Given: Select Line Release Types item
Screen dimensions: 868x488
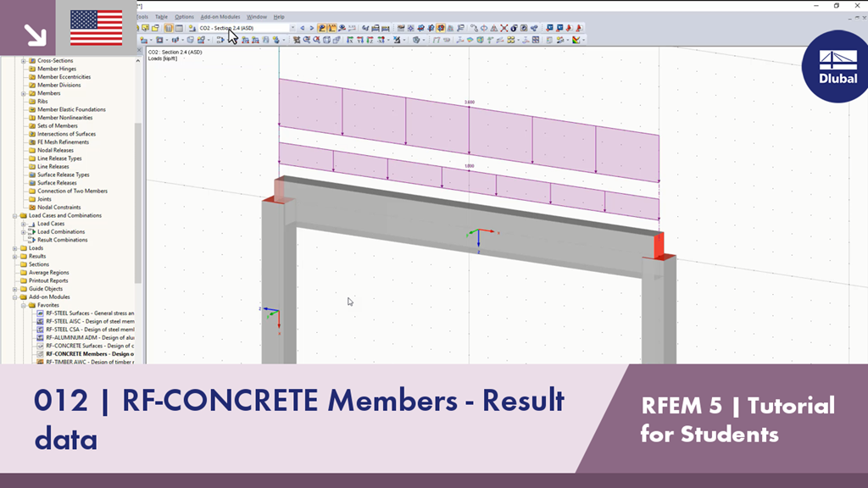Looking at the screenshot, I should (59, 158).
